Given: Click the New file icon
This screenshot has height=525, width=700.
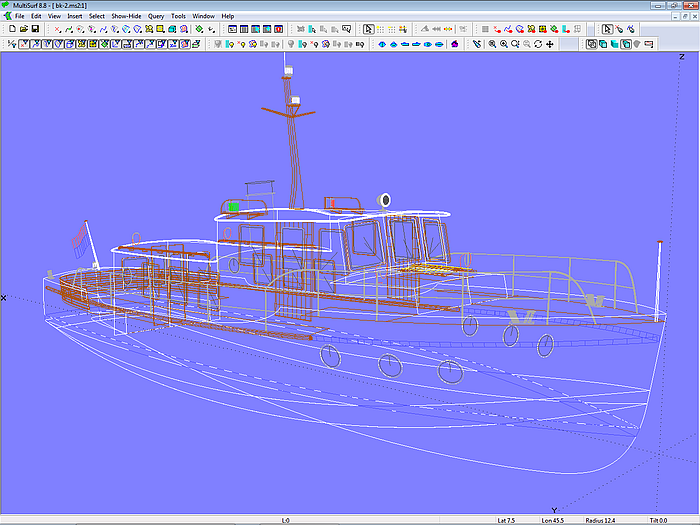Looking at the screenshot, I should [x=12, y=29].
